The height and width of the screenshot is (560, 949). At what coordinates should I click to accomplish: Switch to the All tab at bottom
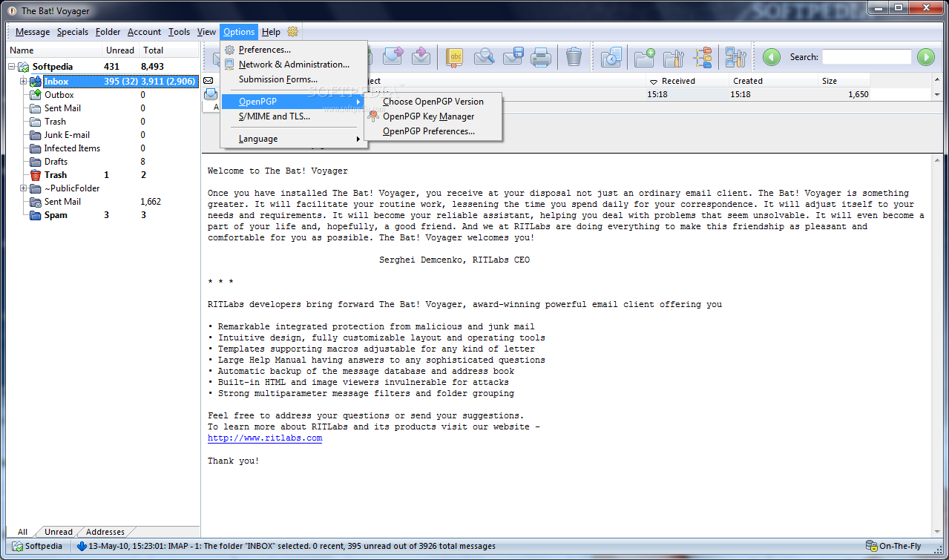(x=23, y=532)
